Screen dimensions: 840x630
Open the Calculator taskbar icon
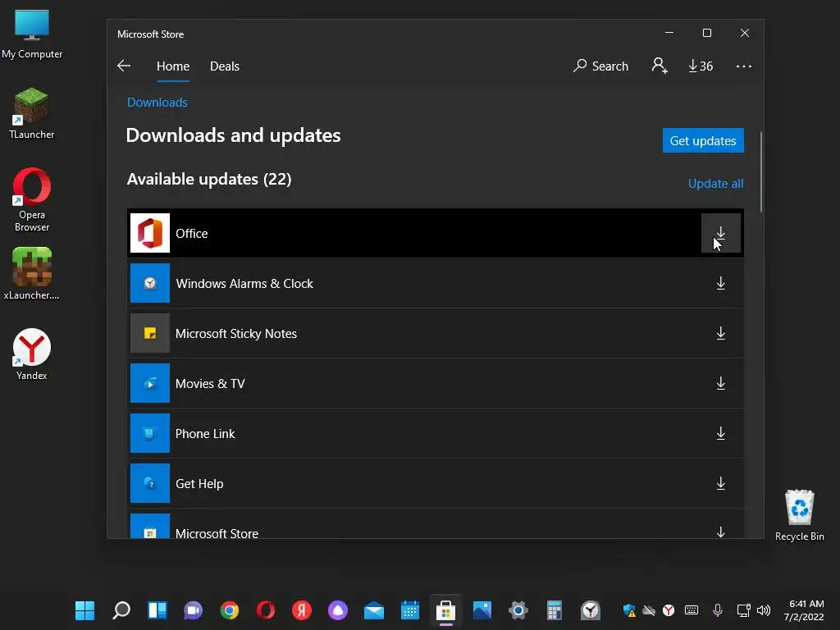[554, 610]
